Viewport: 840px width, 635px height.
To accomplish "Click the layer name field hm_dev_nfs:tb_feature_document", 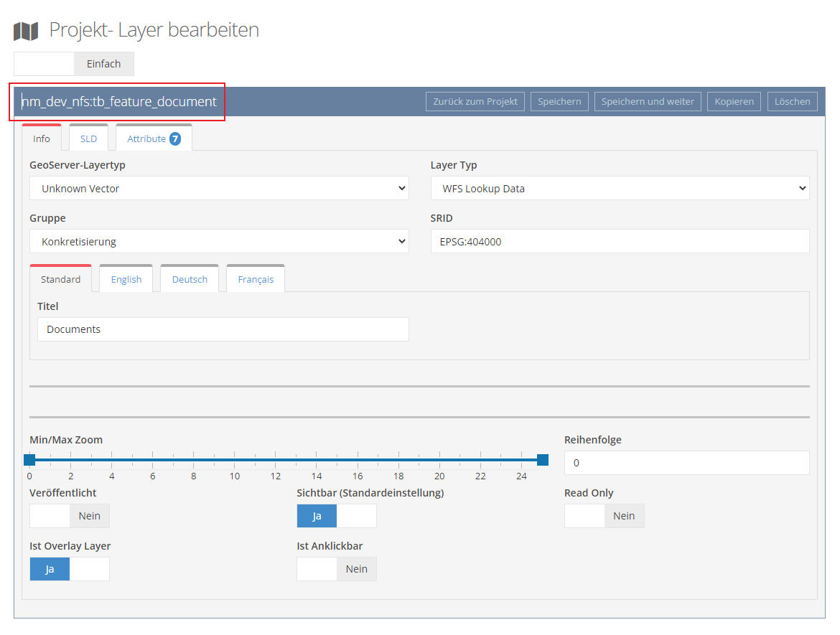I will (119, 102).
